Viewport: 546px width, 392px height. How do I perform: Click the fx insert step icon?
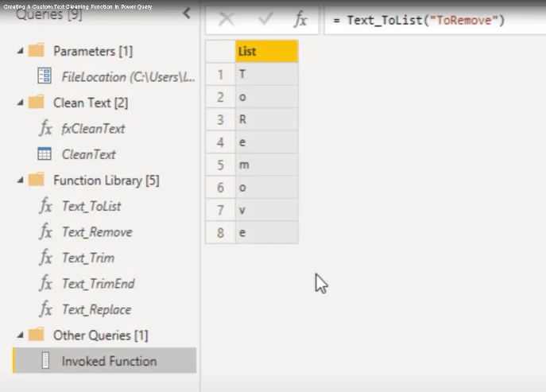(x=300, y=19)
